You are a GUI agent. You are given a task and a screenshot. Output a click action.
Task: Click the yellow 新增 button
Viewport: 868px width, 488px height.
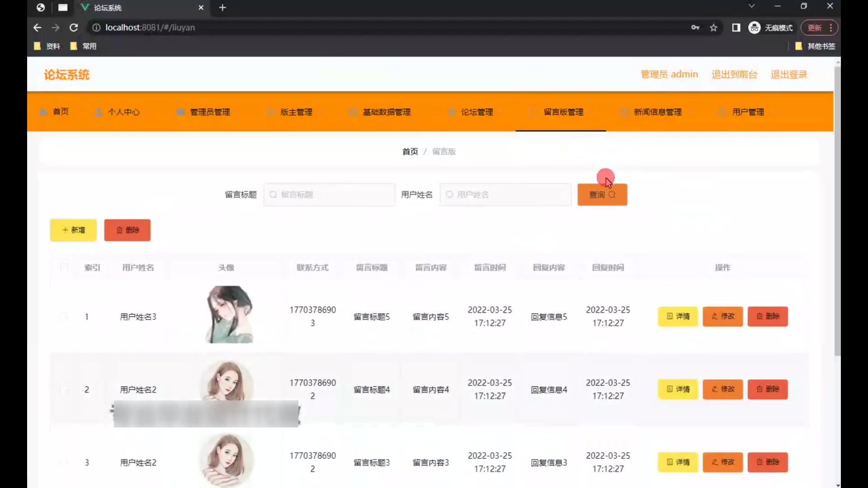click(x=73, y=230)
